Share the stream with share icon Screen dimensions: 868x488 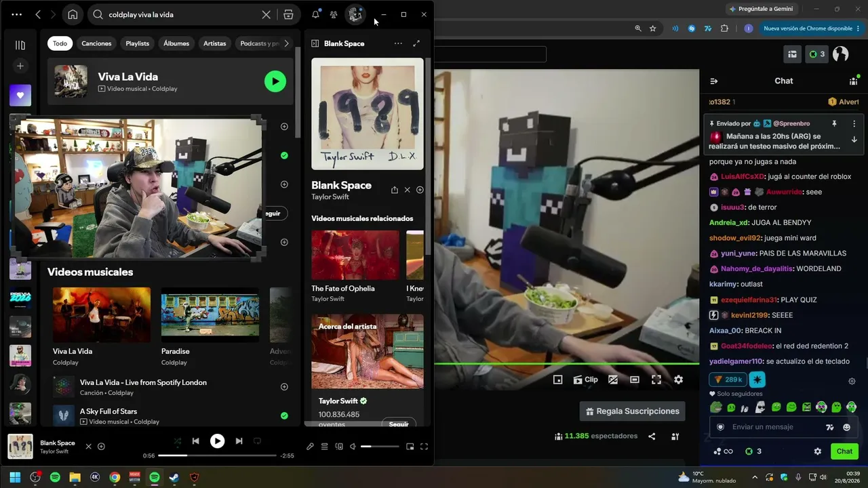pos(652,436)
